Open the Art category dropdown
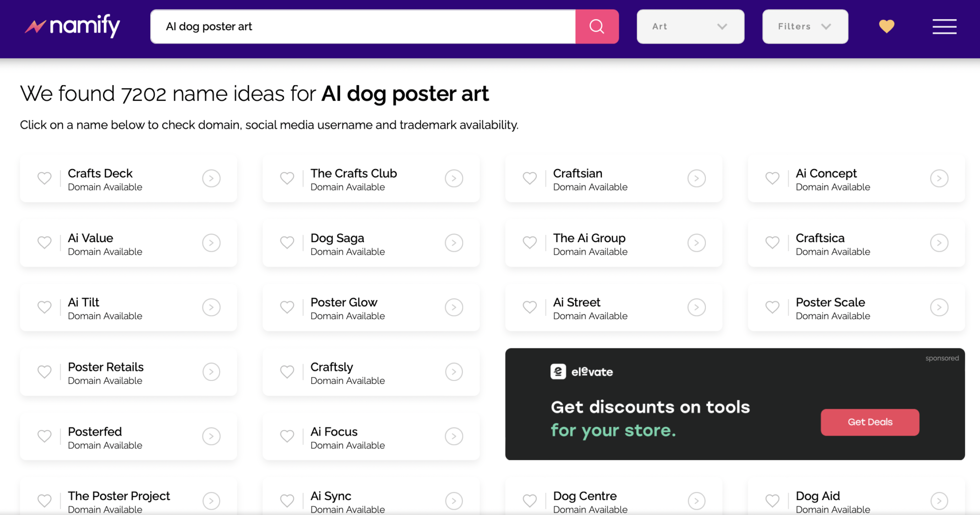Viewport: 980px width, 515px height. (690, 26)
